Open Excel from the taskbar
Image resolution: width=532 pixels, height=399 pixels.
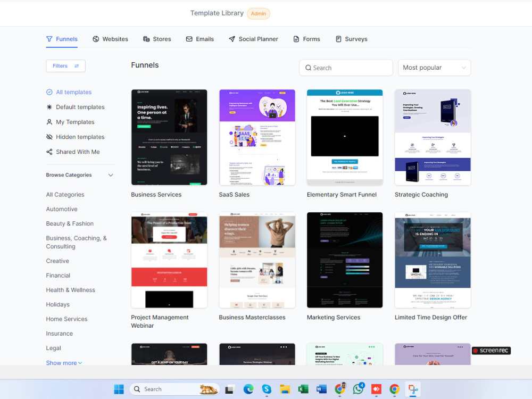[x=303, y=389]
